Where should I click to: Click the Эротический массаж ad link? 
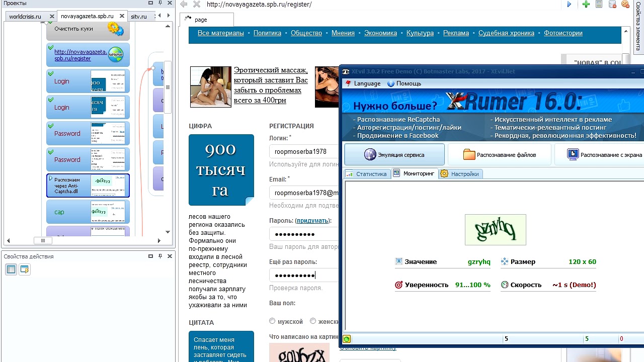pyautogui.click(x=271, y=85)
